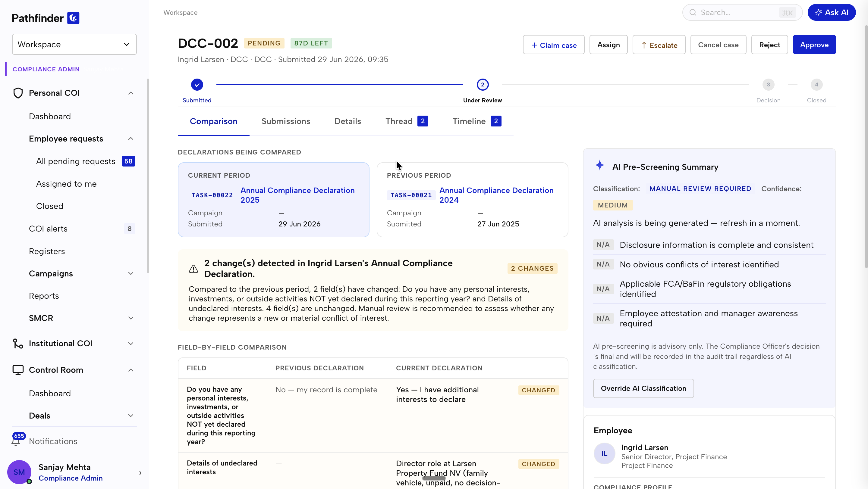Click into the Search field
This screenshot has width=868, height=489.
coord(742,12)
